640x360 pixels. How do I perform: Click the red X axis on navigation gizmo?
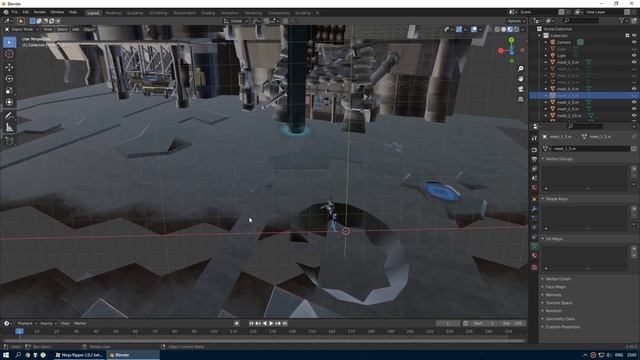pos(501,51)
